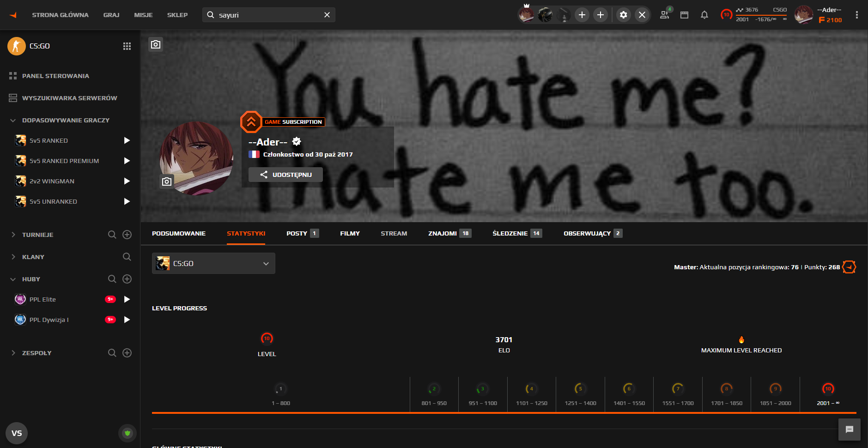Play 2v2 WINGMAN queue
Image resolution: width=868 pixels, height=448 pixels.
coord(127,181)
